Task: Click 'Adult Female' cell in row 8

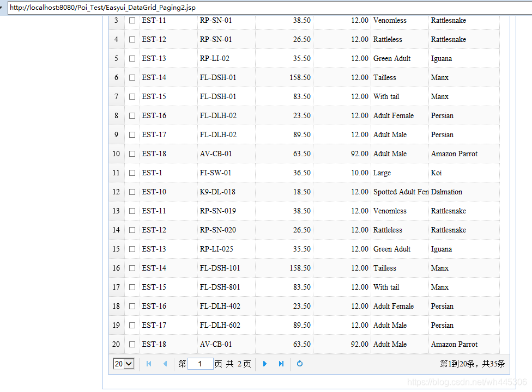Action: [400, 115]
